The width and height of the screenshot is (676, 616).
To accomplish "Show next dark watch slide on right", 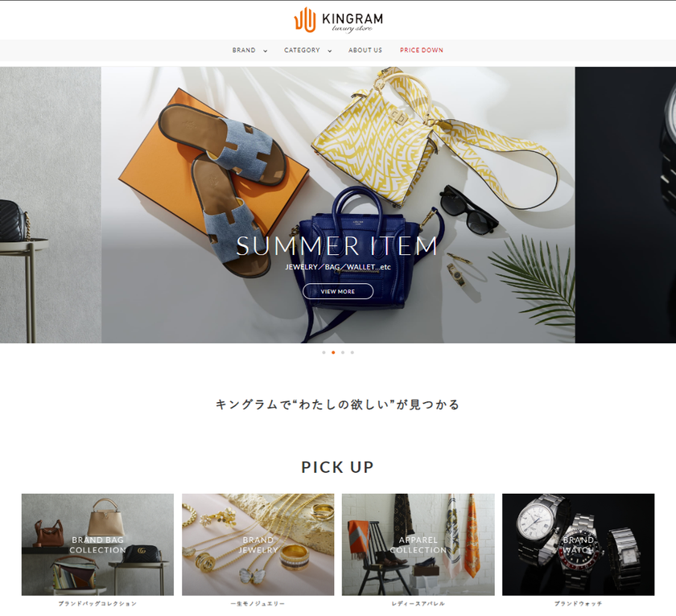I will click(x=625, y=205).
